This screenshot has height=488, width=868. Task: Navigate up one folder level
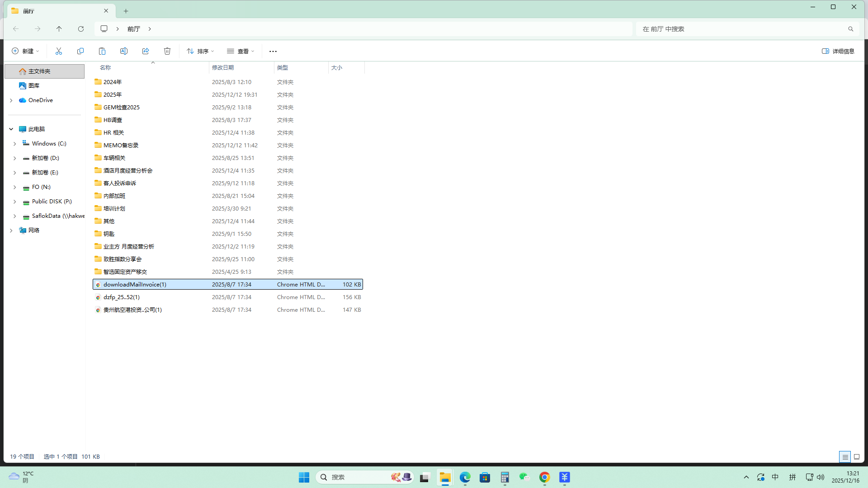59,29
